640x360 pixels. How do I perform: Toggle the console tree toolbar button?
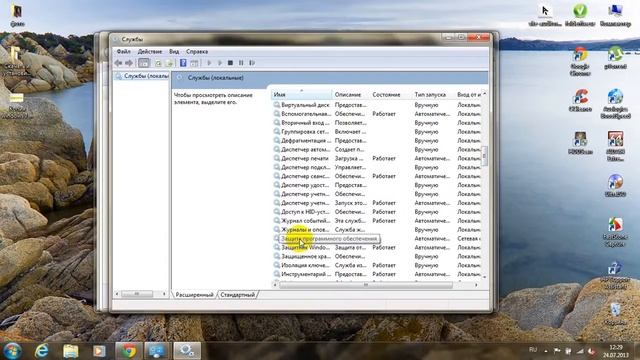(144, 63)
